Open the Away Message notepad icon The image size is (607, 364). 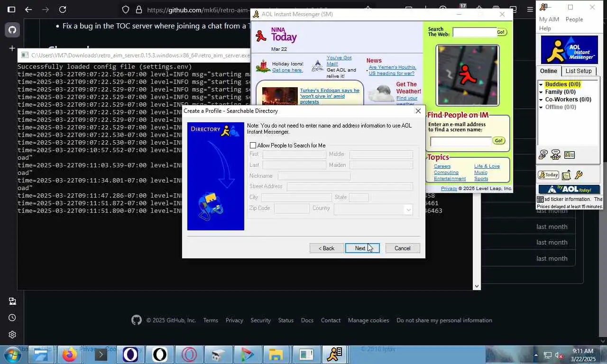click(566, 175)
